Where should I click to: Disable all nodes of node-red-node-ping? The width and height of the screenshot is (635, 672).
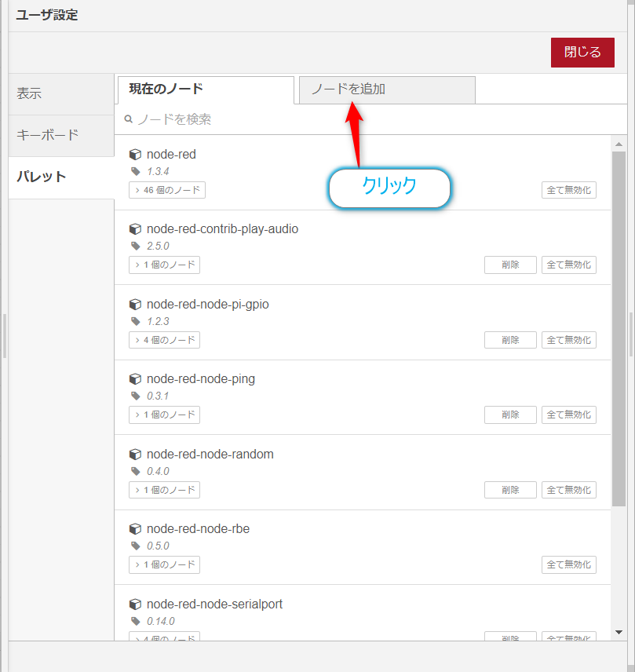coord(569,415)
